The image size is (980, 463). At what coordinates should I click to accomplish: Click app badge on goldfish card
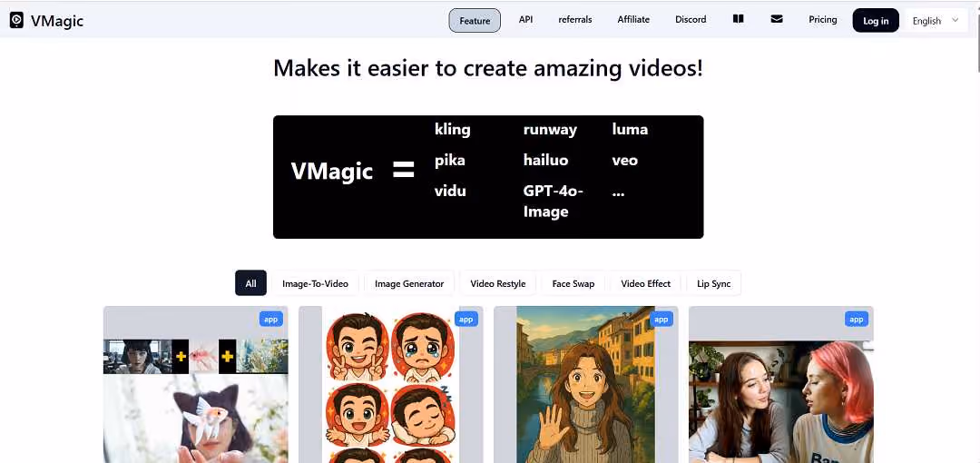tap(270, 319)
